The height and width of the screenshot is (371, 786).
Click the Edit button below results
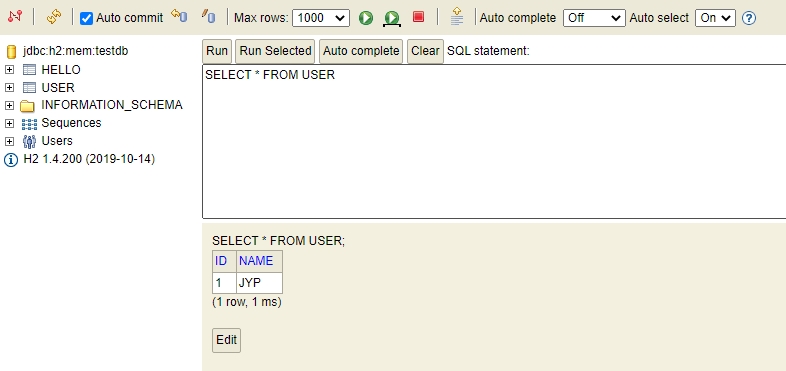pyautogui.click(x=227, y=340)
